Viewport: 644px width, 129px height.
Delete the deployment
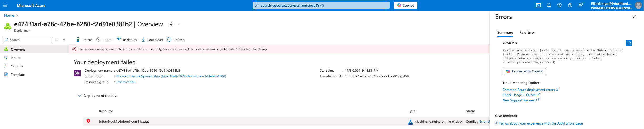[84, 40]
